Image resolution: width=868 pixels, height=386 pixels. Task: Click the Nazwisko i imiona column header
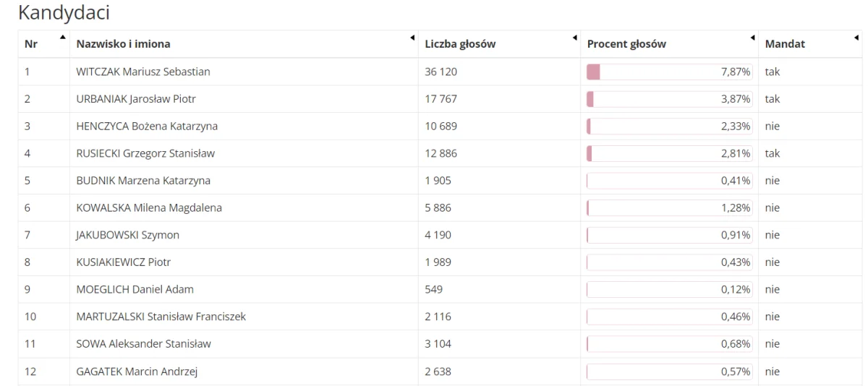(123, 45)
